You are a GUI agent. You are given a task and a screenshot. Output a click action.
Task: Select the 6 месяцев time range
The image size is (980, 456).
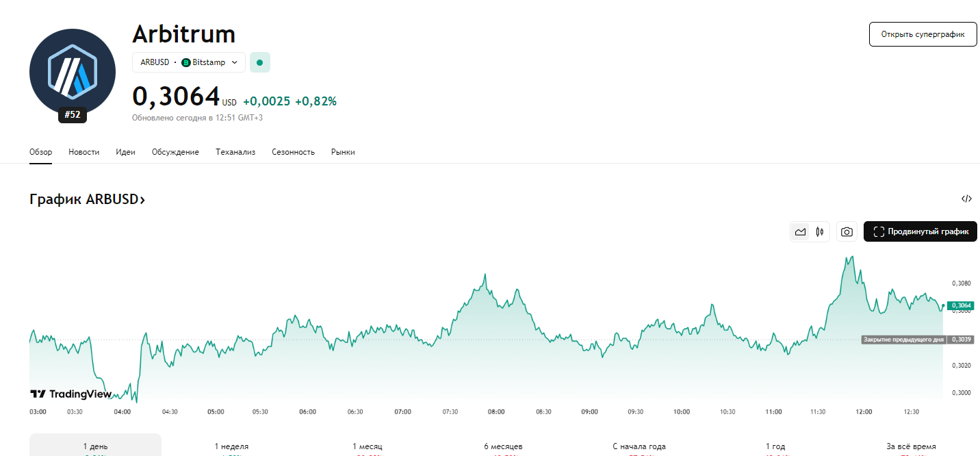(503, 446)
